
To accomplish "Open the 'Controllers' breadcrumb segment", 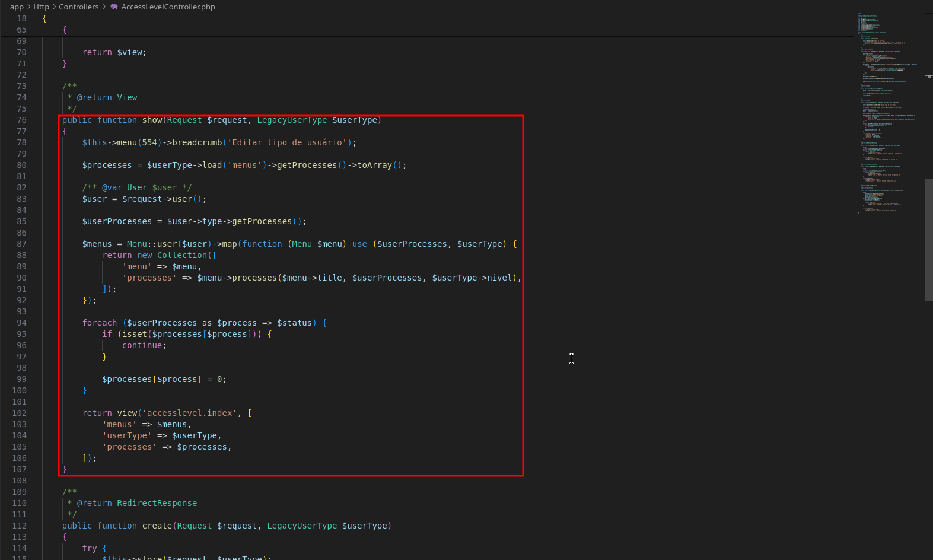I will coord(79,7).
